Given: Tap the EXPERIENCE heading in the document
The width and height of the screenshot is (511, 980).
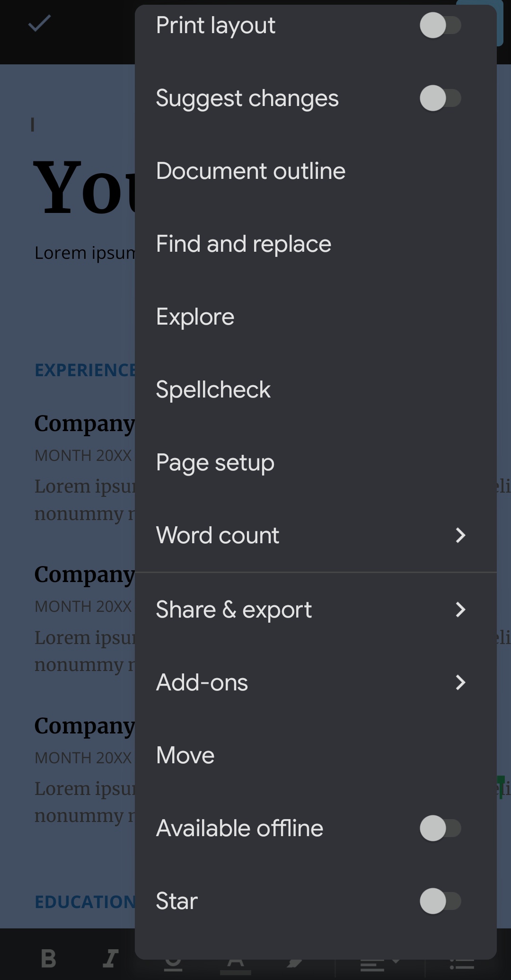Looking at the screenshot, I should pyautogui.click(x=85, y=370).
